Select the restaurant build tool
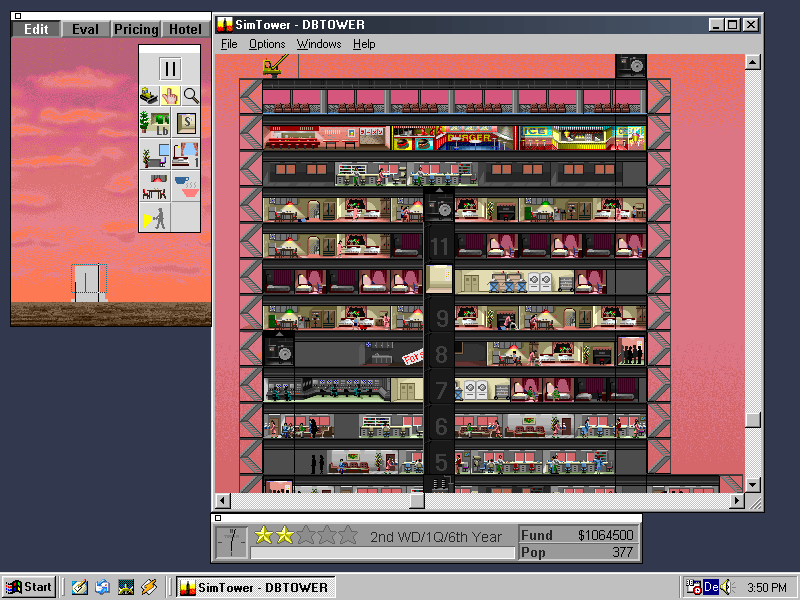Viewport: 800px width, 600px height. 155,186
